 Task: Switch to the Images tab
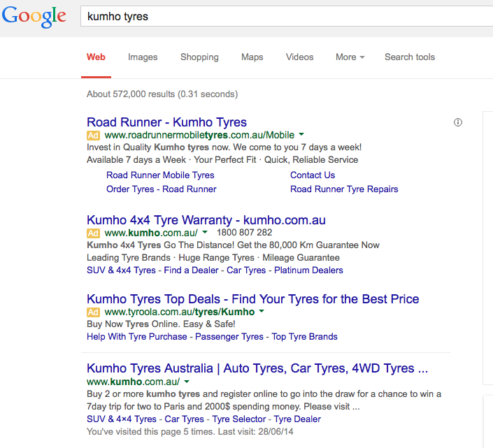[x=143, y=57]
